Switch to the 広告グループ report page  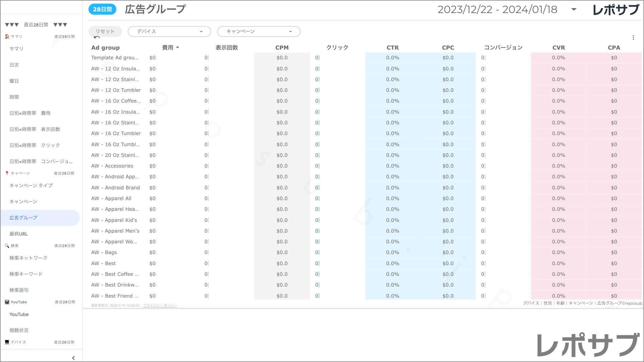23,217
